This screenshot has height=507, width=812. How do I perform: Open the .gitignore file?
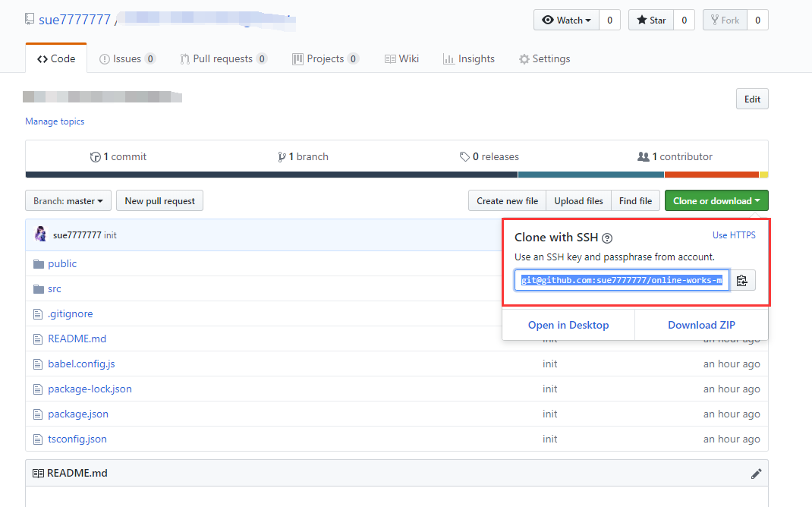(71, 313)
